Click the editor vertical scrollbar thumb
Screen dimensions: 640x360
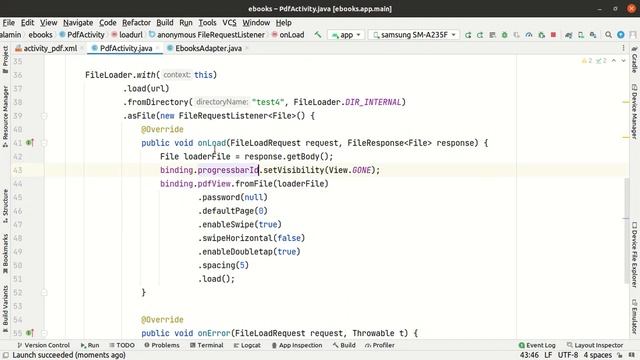pyautogui.click(x=627, y=231)
